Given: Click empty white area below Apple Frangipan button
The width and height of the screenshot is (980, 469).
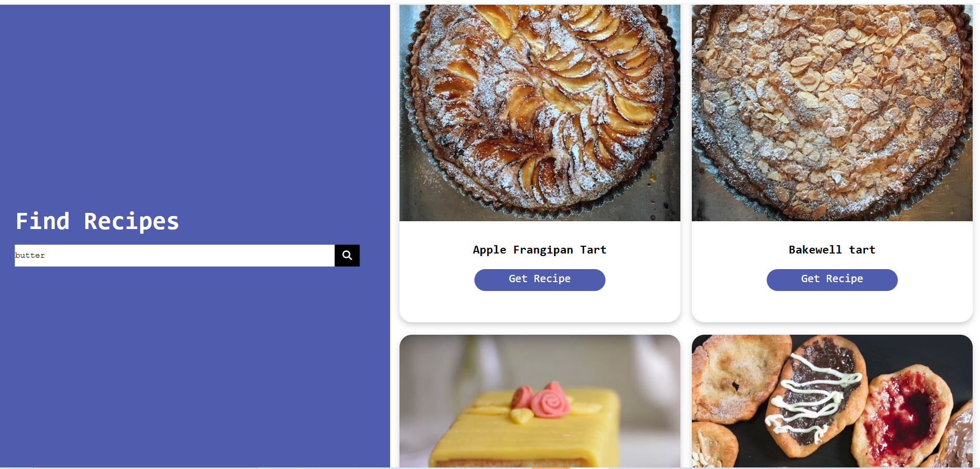Looking at the screenshot, I should pyautogui.click(x=539, y=307).
